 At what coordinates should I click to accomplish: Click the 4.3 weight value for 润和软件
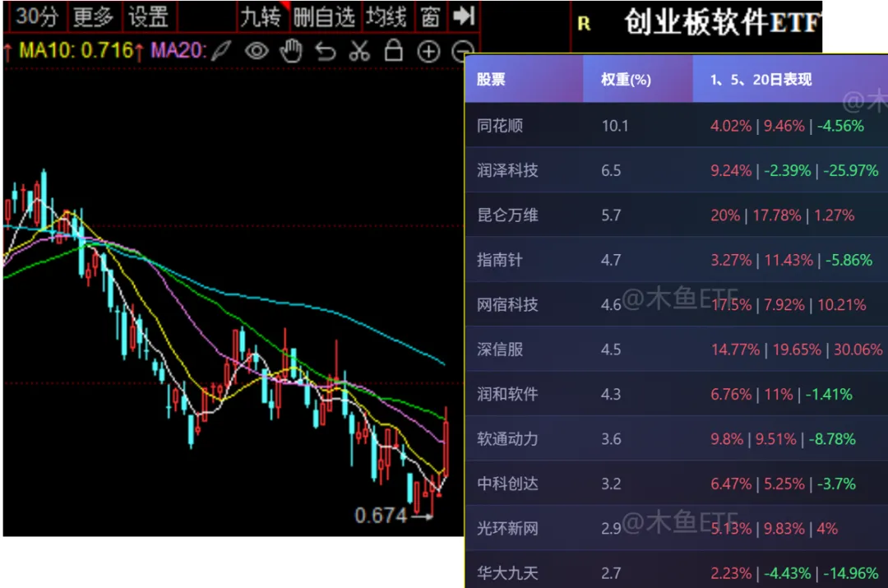pos(610,394)
